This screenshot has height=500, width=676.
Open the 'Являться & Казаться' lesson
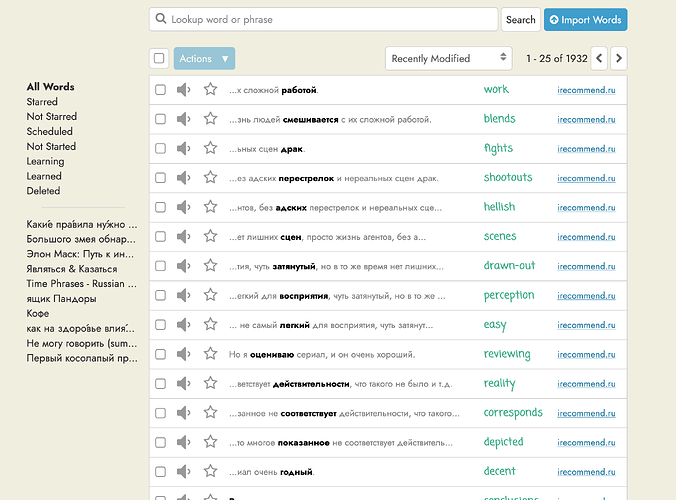coord(72,269)
